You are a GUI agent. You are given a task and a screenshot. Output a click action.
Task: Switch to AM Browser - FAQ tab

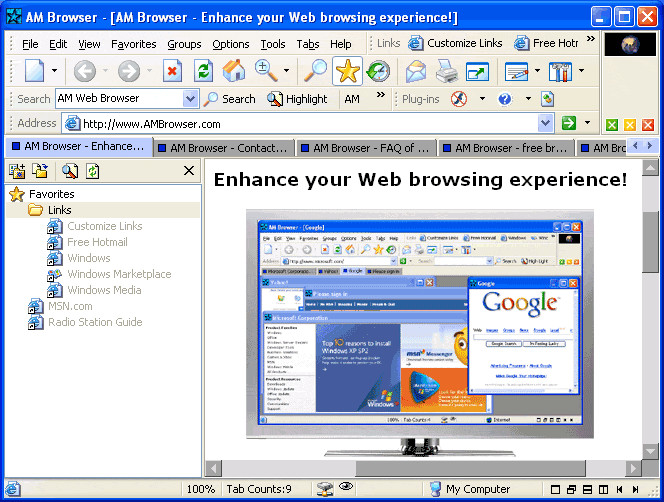(366, 148)
